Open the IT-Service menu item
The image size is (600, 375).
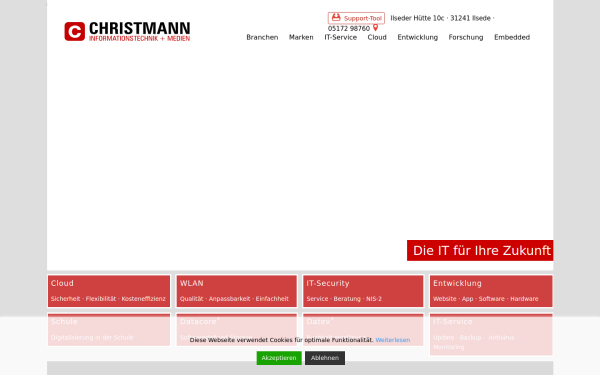tap(341, 37)
